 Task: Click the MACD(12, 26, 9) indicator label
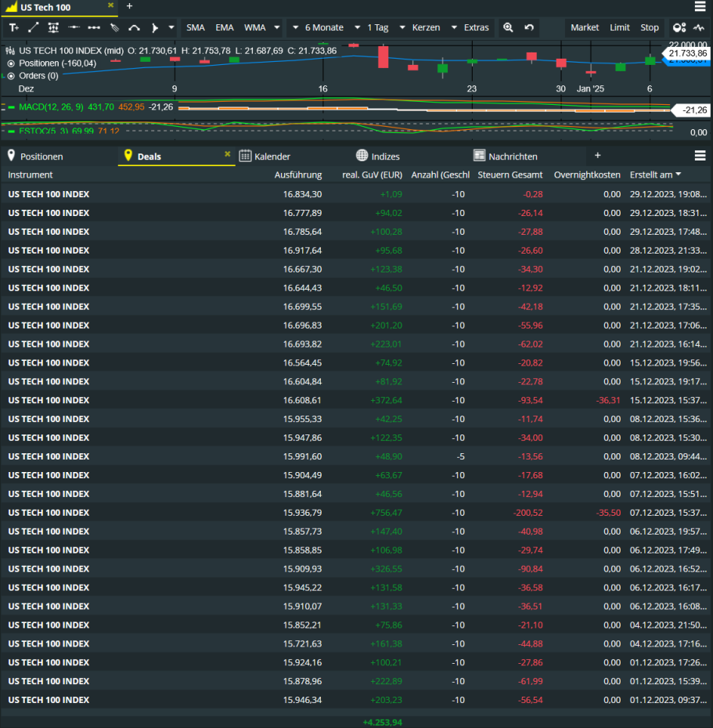point(51,107)
